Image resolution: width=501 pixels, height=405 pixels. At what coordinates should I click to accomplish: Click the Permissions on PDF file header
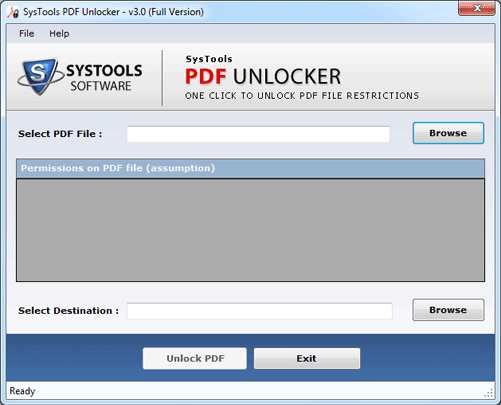(x=250, y=168)
